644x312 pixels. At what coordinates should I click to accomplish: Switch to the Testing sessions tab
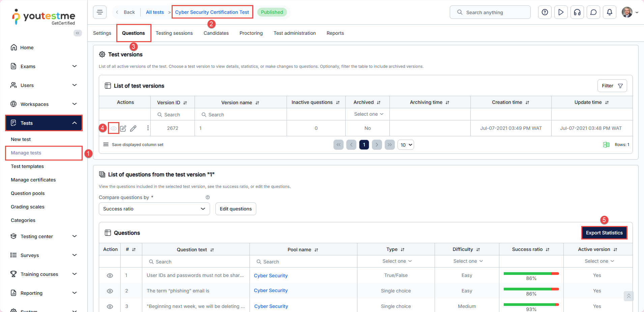coord(174,33)
